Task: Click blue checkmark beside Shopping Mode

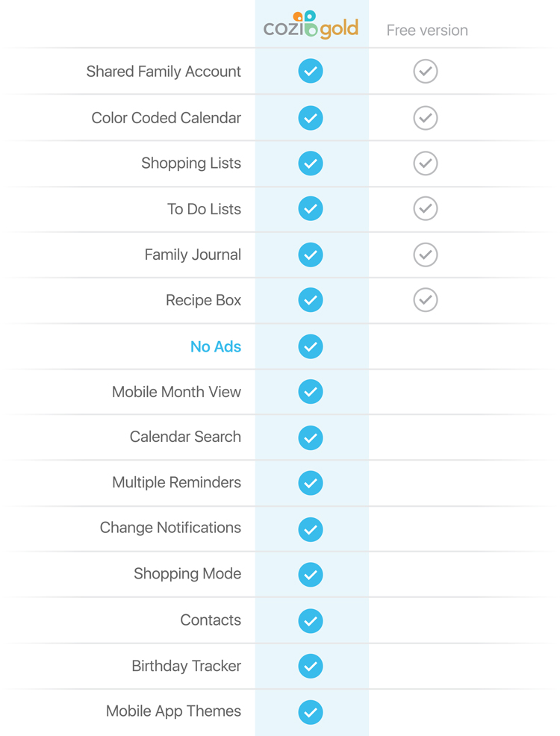Action: tap(311, 575)
